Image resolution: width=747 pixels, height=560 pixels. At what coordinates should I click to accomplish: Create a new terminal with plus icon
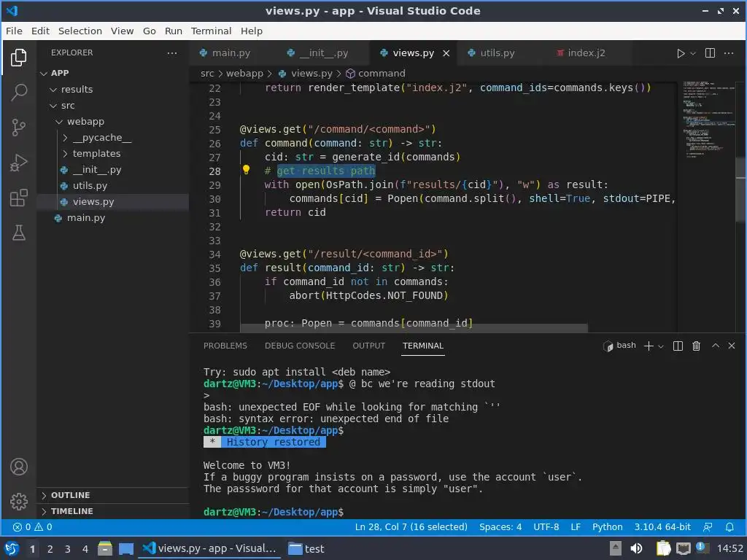(x=649, y=346)
